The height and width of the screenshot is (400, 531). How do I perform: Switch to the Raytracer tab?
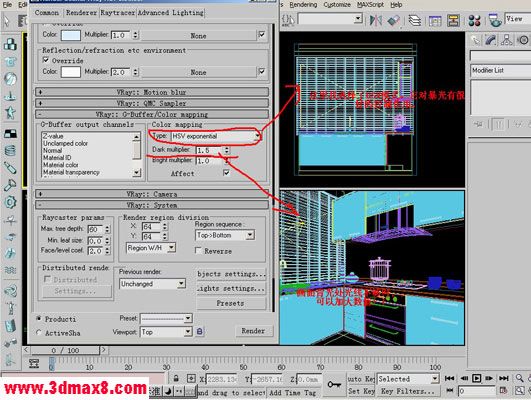pyautogui.click(x=118, y=13)
